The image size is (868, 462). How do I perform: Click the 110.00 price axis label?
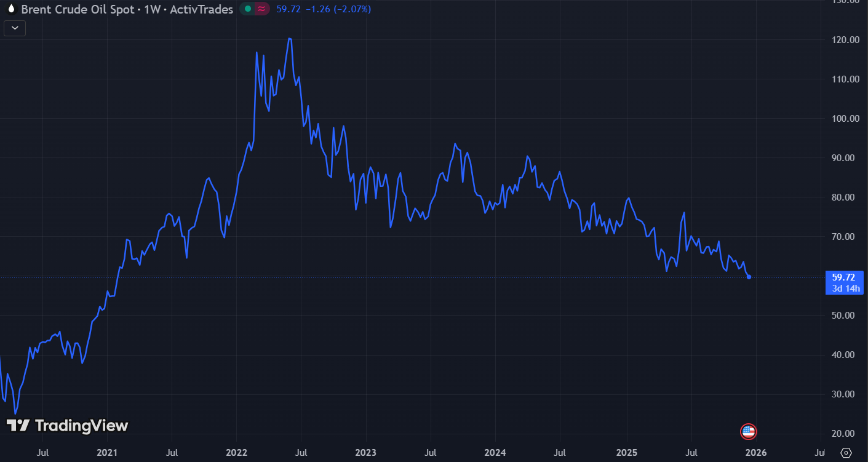[846, 79]
